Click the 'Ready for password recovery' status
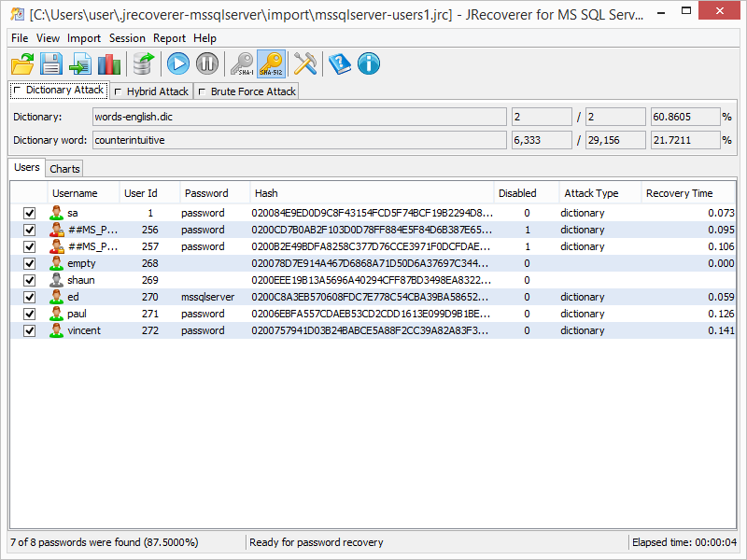The image size is (747, 560). coord(317,542)
